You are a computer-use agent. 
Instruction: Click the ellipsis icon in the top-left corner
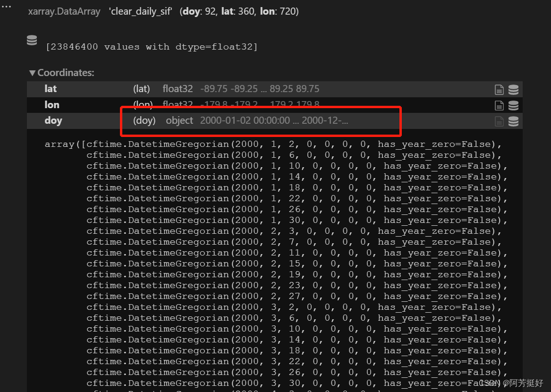click(x=6, y=6)
